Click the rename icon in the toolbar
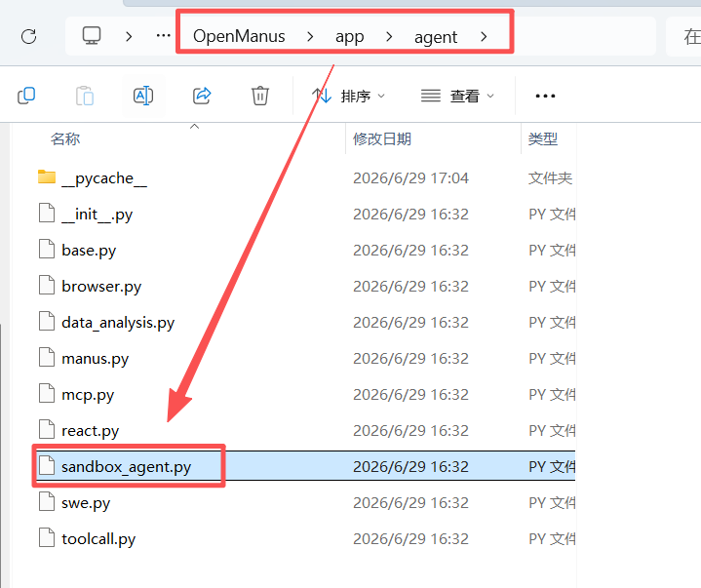Viewport: 701px width, 588px height. point(143,96)
